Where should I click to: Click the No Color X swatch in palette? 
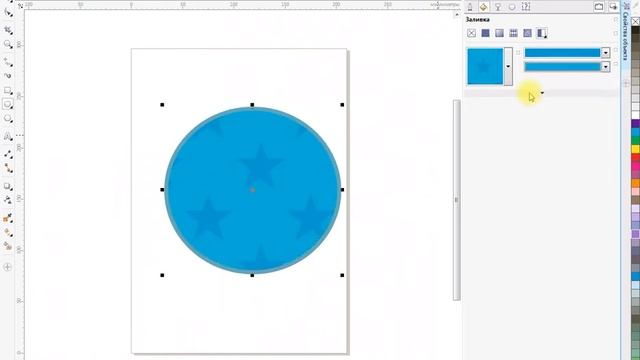(x=636, y=21)
